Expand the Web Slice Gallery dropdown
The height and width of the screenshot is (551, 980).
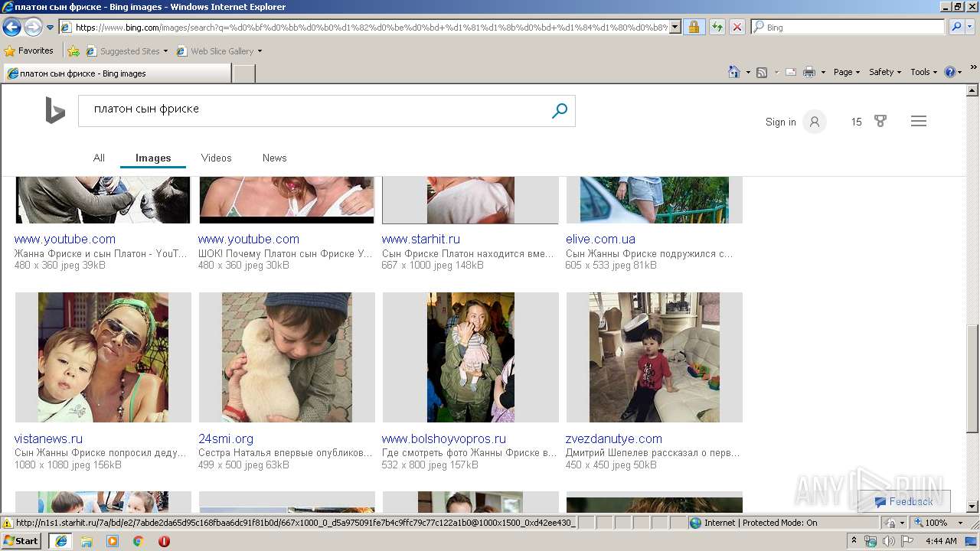coord(260,51)
